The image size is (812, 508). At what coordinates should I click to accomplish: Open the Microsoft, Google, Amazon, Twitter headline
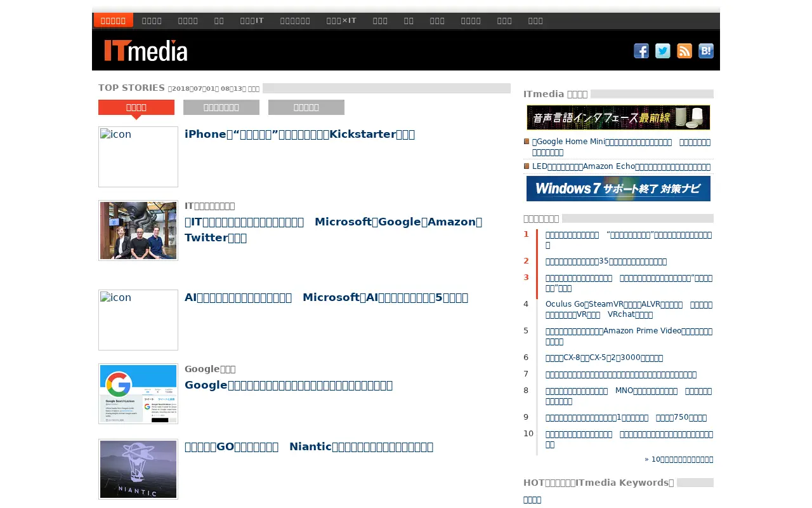tap(334, 230)
